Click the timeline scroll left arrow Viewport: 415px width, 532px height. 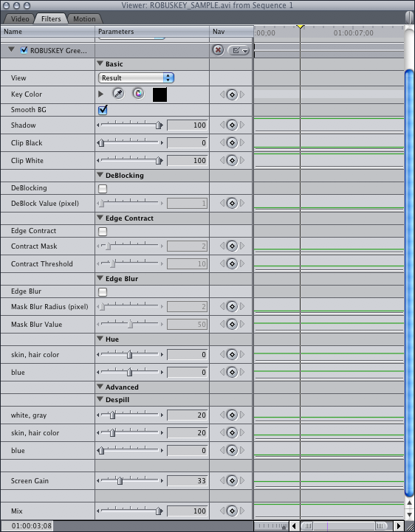pyautogui.click(x=294, y=526)
